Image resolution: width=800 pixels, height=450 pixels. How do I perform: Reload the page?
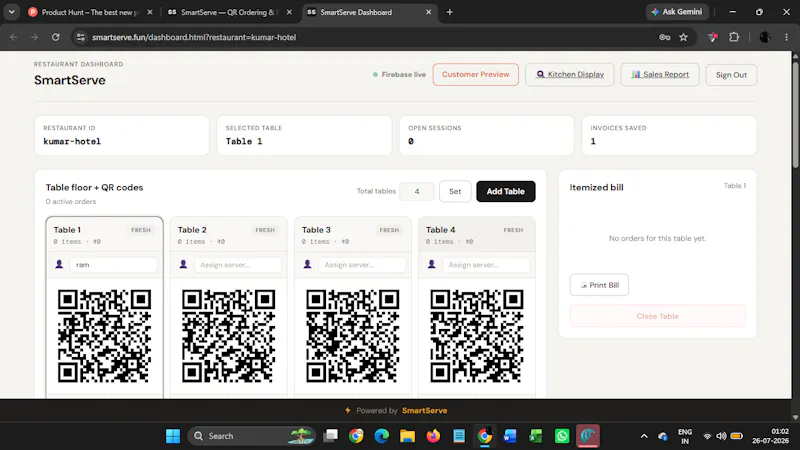pyautogui.click(x=56, y=37)
